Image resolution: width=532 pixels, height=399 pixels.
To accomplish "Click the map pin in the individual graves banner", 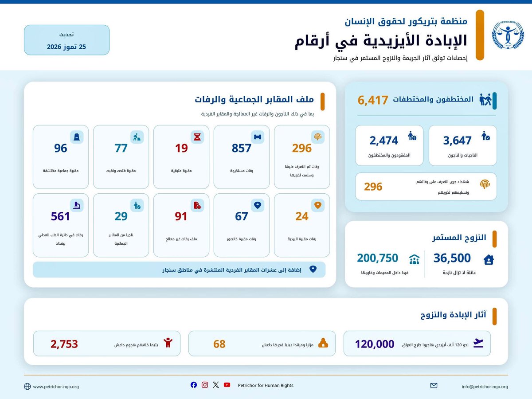I will coord(313,270).
